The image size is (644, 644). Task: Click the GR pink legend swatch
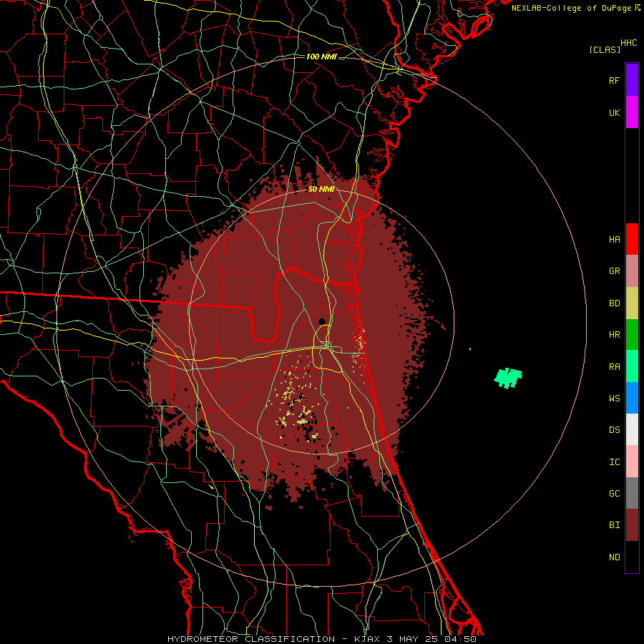[632, 271]
